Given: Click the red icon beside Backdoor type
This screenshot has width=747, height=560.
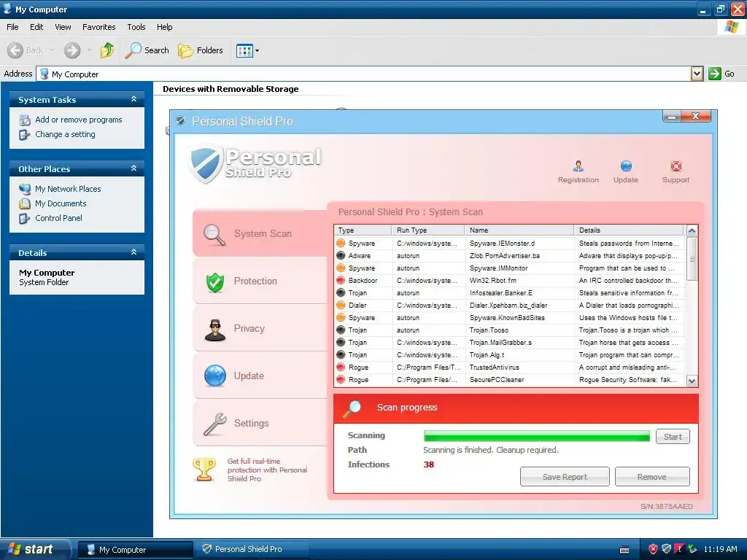Looking at the screenshot, I should pos(341,281).
